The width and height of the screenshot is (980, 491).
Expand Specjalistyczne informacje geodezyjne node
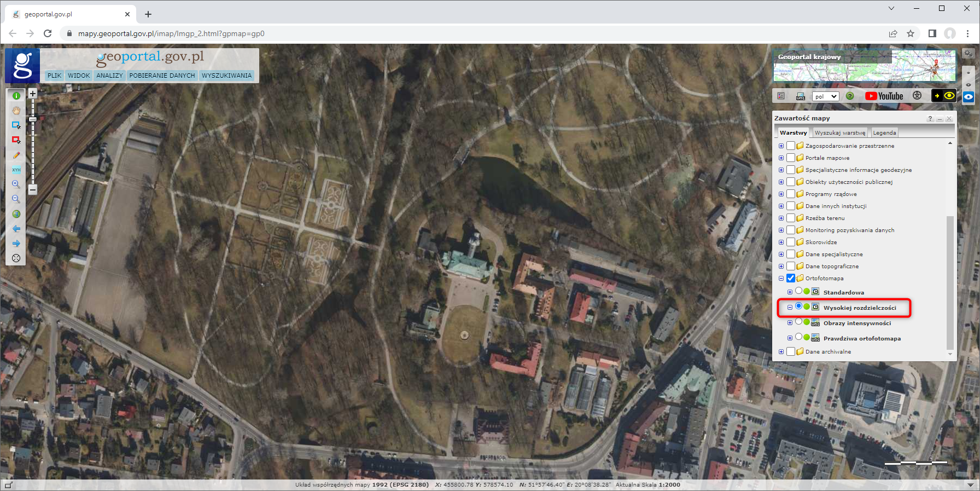point(781,170)
